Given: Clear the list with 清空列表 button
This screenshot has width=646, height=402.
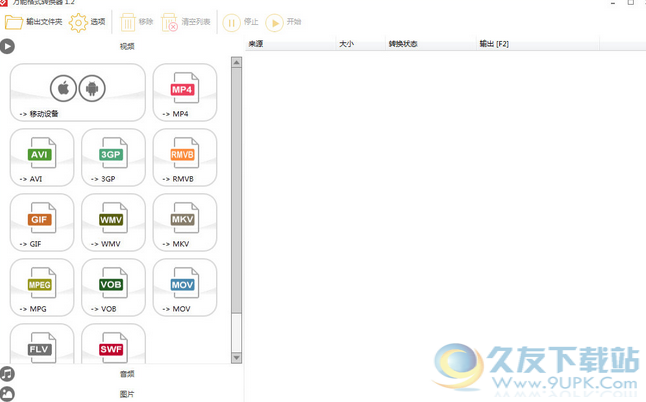Looking at the screenshot, I should point(186,22).
